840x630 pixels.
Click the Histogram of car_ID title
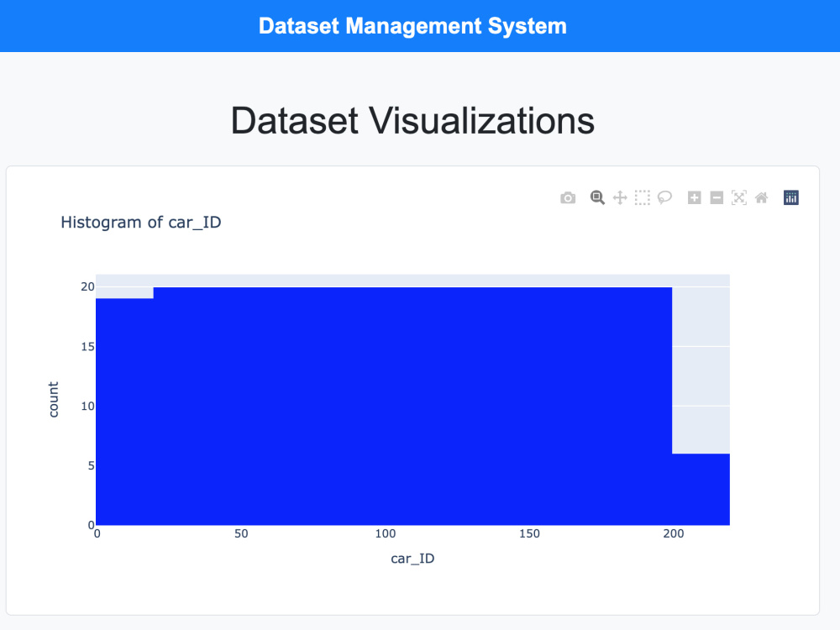click(141, 223)
